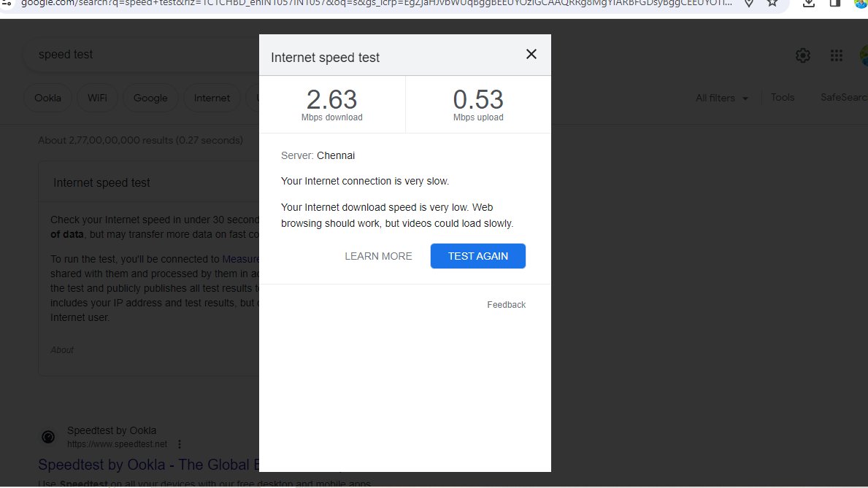The width and height of the screenshot is (868, 488).
Task: Click About under the speed test card
Action: 62,349
